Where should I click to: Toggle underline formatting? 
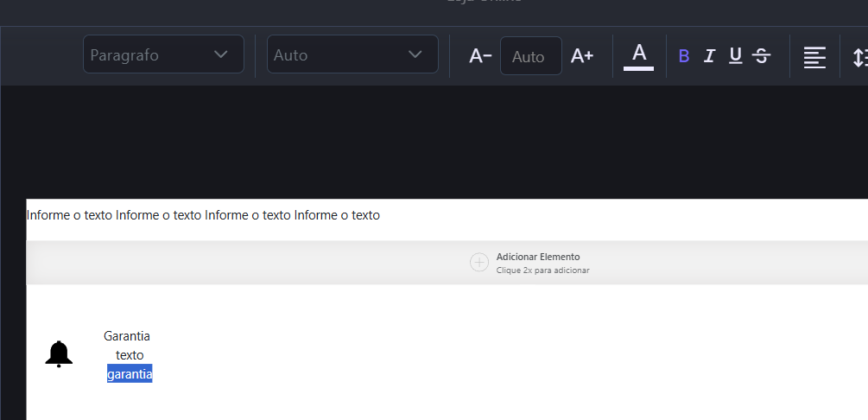tap(735, 56)
